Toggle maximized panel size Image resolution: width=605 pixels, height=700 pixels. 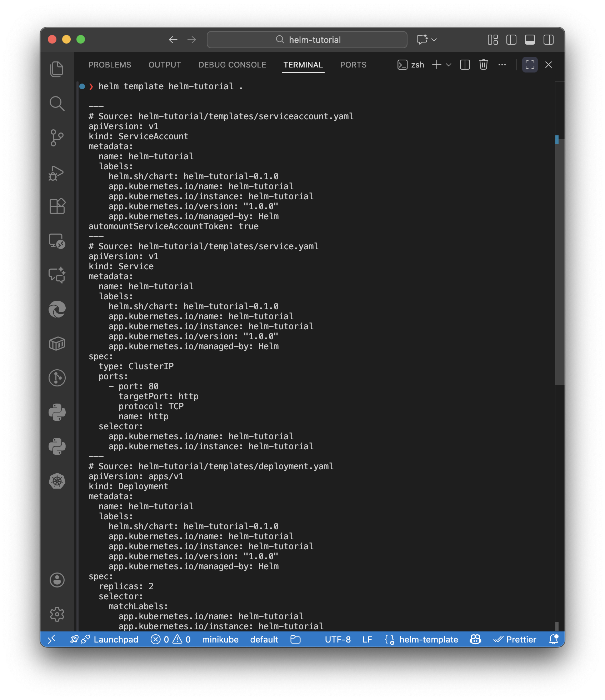530,65
